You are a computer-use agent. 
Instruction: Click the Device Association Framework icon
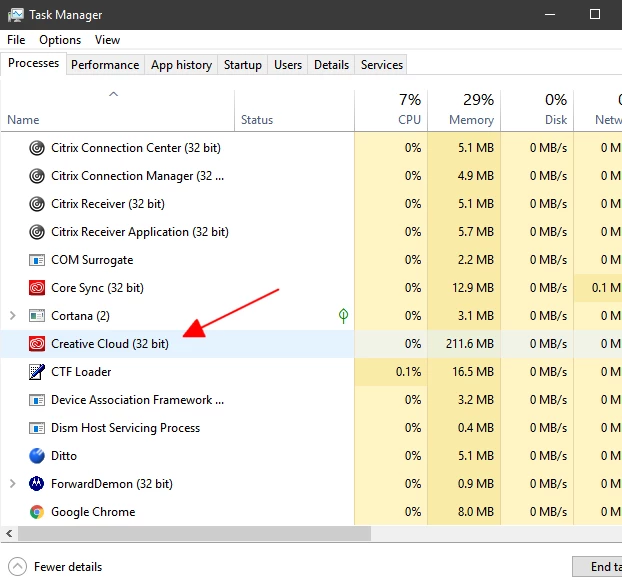point(37,400)
